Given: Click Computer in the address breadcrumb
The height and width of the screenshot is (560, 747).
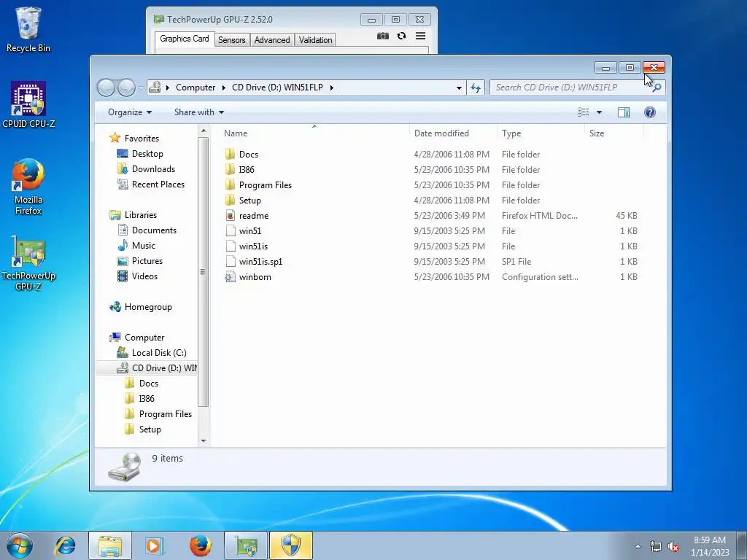Looking at the screenshot, I should pyautogui.click(x=196, y=87).
